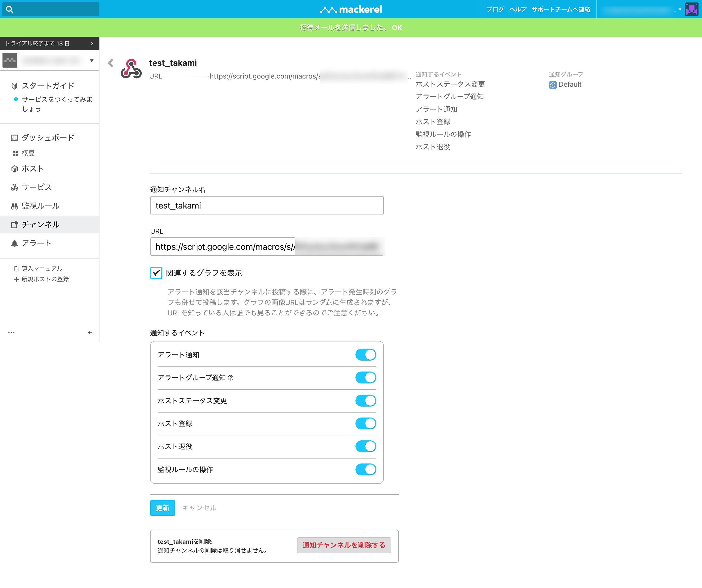Turn off the アラート通知 toggle
Viewport: 702px width, 588px height.
pos(365,355)
